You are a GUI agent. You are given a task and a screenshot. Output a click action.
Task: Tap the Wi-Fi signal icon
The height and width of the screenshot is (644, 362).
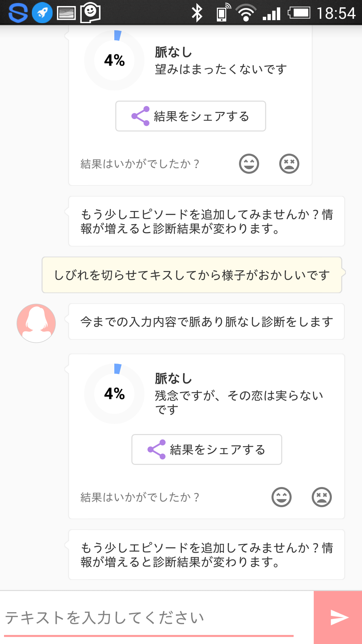pyautogui.click(x=246, y=13)
